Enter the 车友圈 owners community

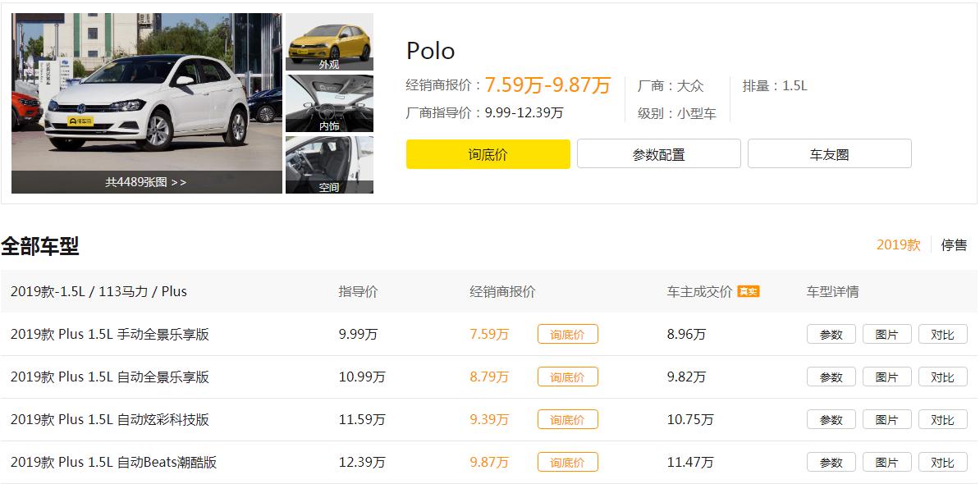829,153
